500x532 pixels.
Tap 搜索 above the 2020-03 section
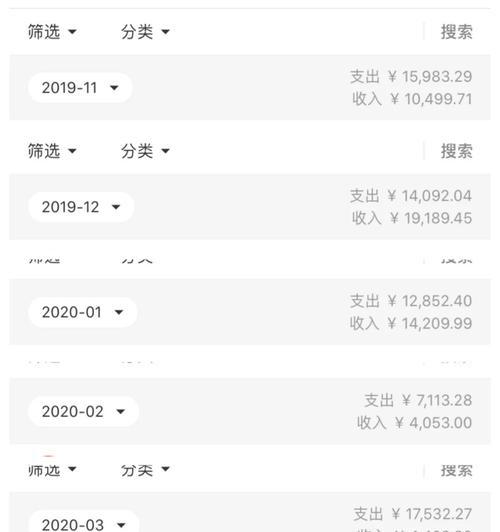456,470
